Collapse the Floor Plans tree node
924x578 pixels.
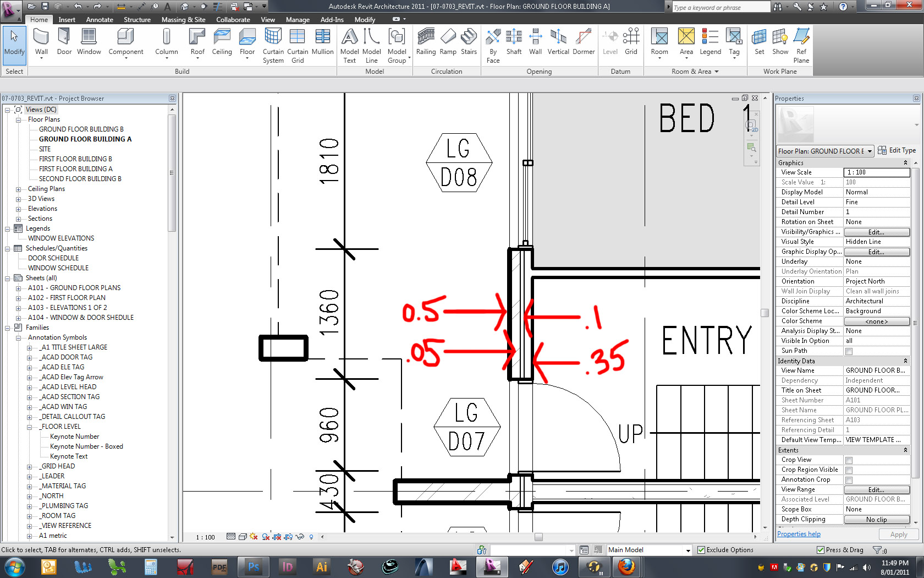[18, 119]
